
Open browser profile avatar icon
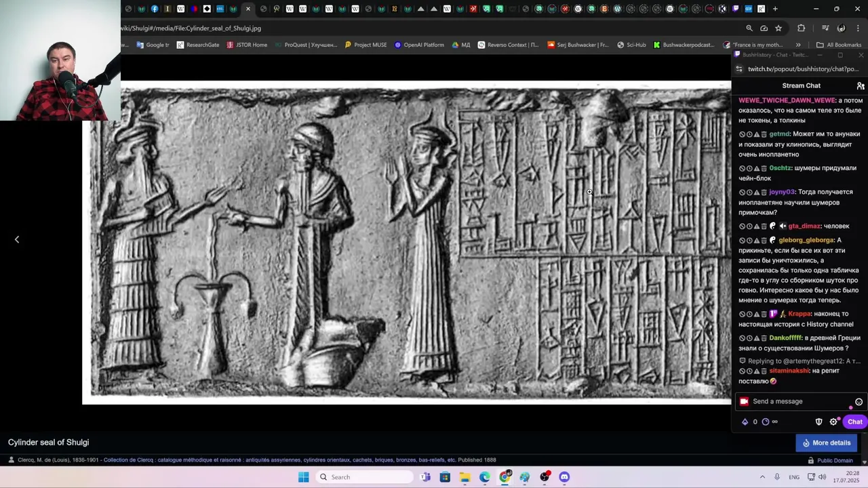click(x=842, y=28)
